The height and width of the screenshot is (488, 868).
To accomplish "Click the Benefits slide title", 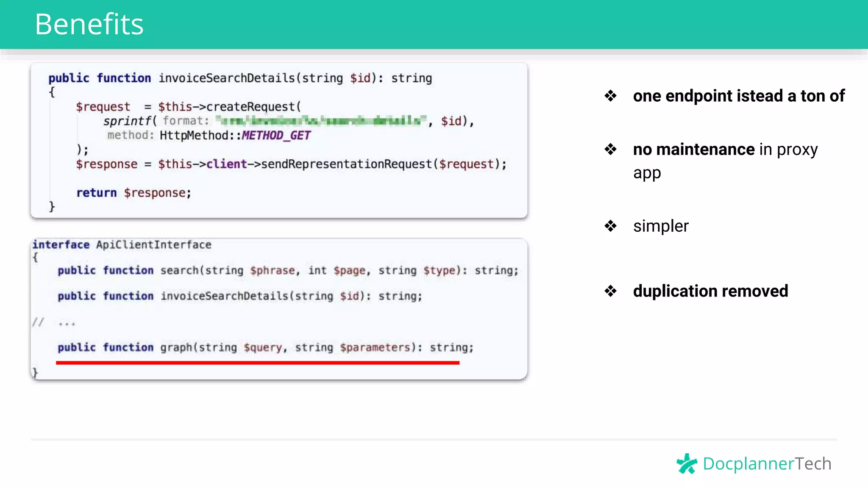I will tap(89, 24).
